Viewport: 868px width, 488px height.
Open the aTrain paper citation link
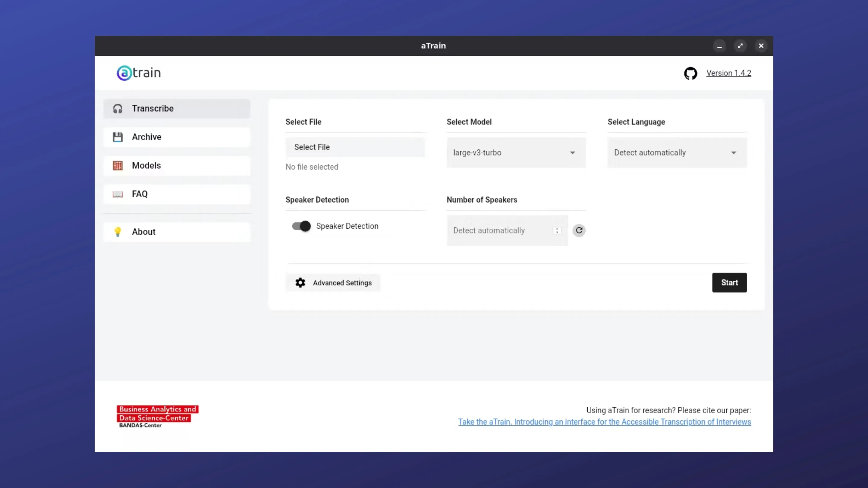pyautogui.click(x=605, y=422)
